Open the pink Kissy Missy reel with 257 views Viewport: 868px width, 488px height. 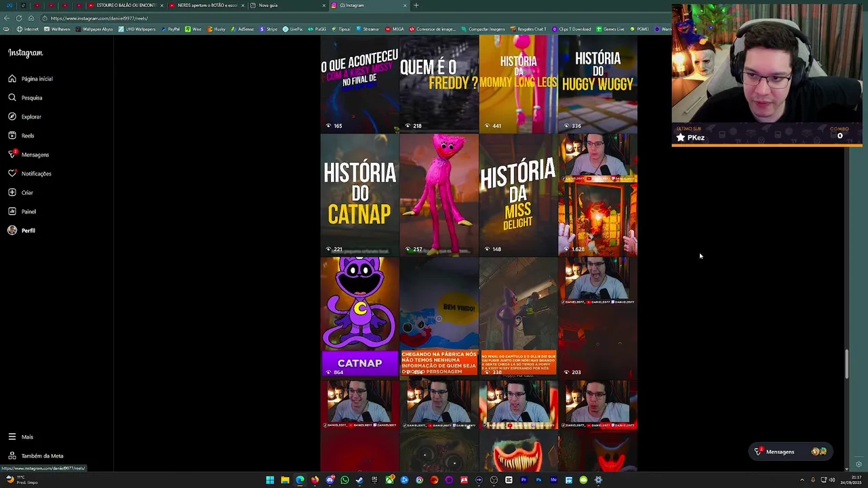coord(439,195)
